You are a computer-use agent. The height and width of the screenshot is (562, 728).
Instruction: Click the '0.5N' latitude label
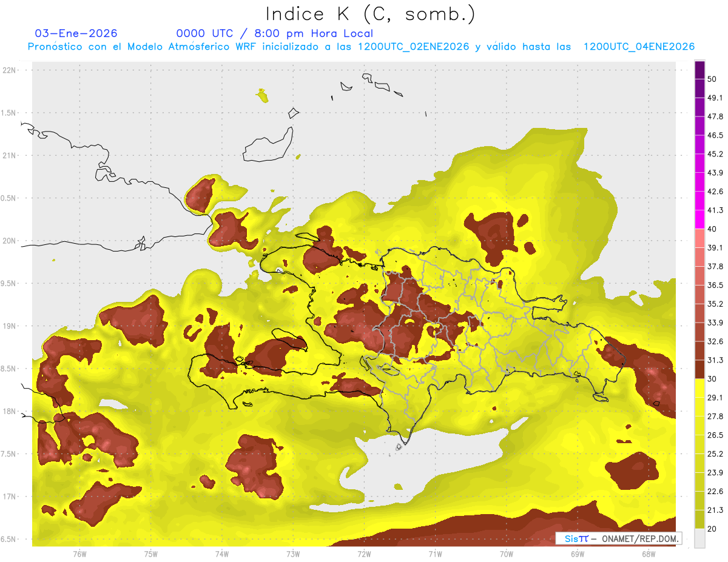click(8, 198)
